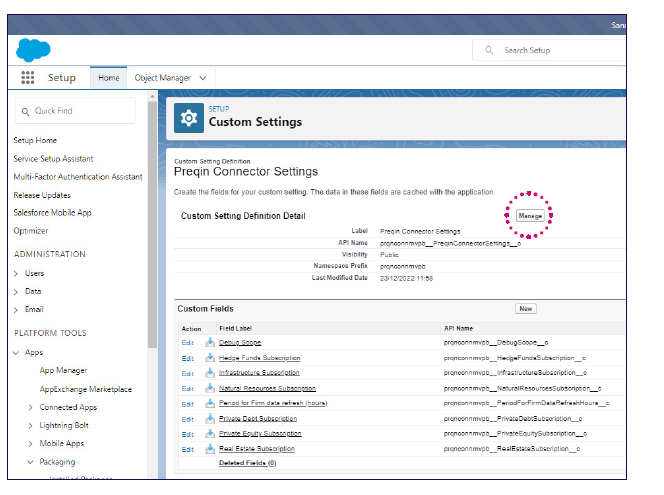Open Real Estate Subscription field link
The height and width of the screenshot is (495, 664).
[257, 448]
